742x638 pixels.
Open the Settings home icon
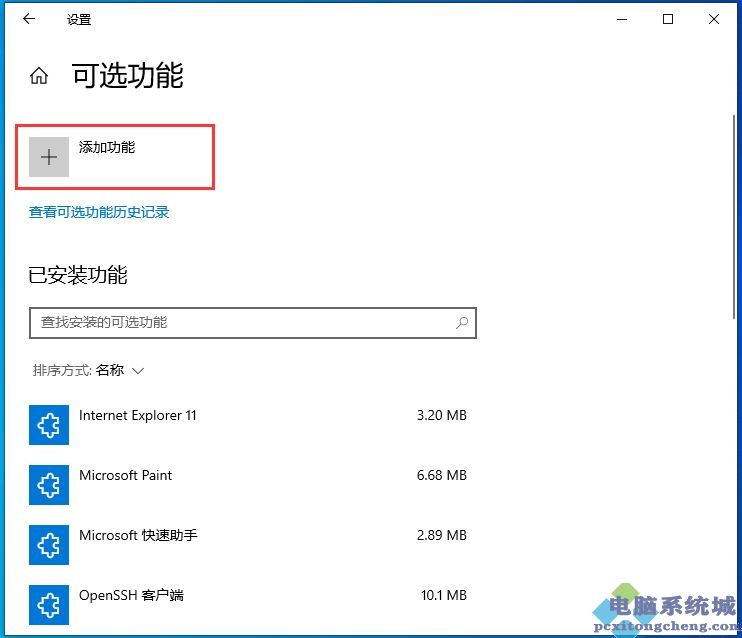coord(39,75)
